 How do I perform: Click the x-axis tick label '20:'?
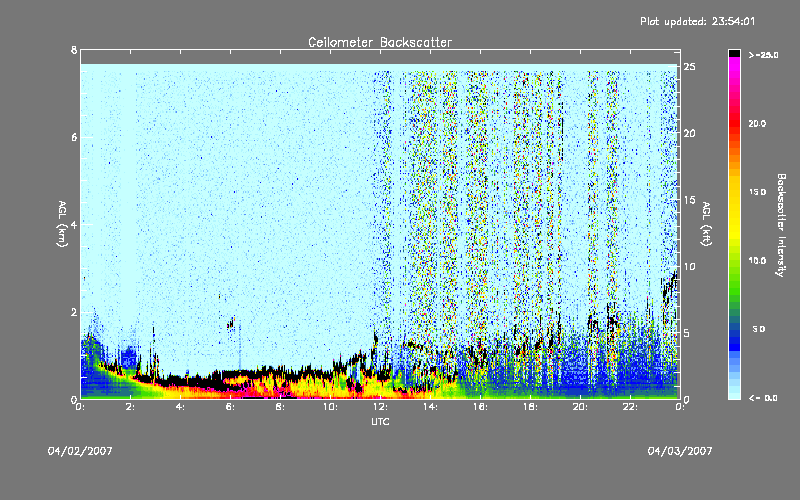[x=581, y=407]
